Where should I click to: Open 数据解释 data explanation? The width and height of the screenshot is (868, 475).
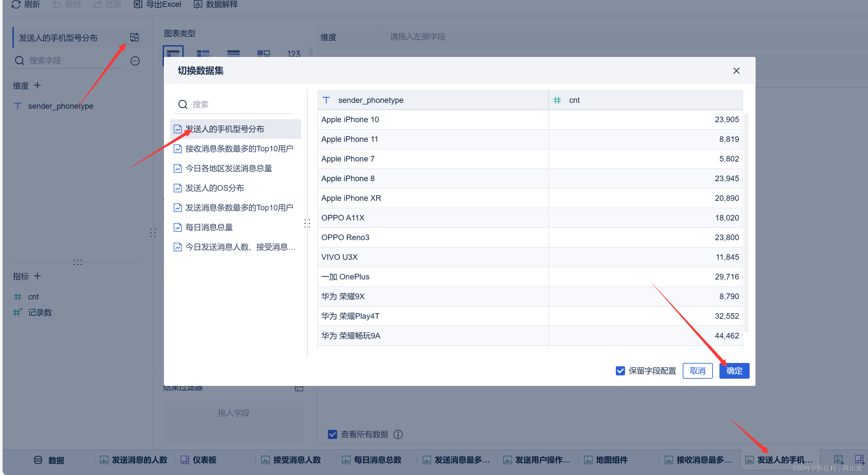(216, 4)
